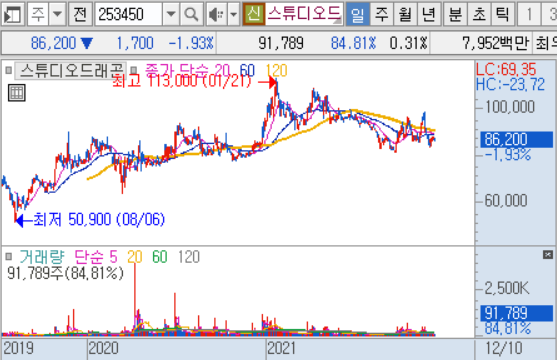557x360 pixels.
Task: Click volume value 91,789 in header
Action: [x=281, y=43]
